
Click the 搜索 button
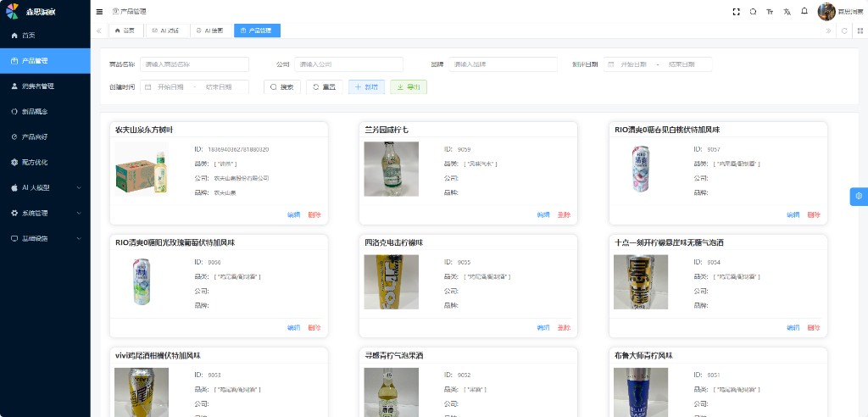coord(282,87)
